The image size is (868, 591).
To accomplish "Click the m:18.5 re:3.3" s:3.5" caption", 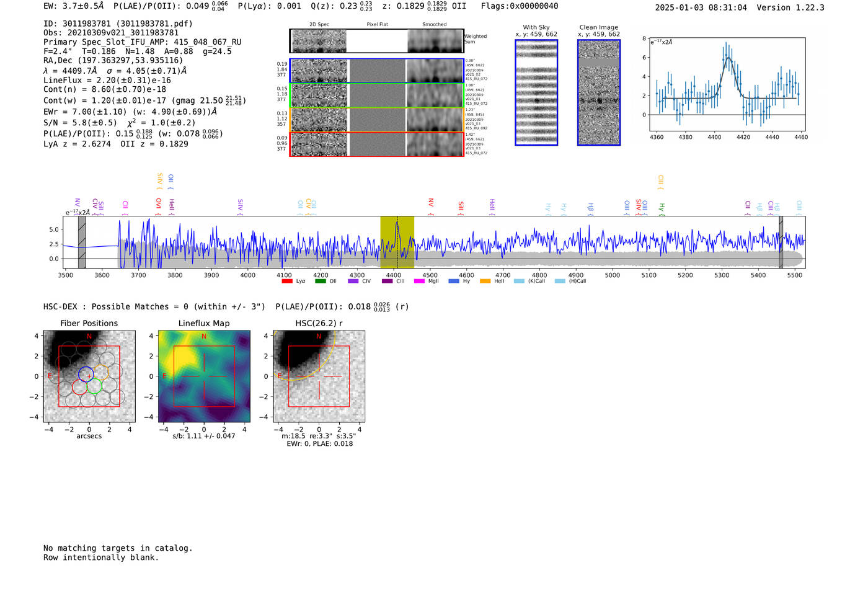I will (319, 436).
